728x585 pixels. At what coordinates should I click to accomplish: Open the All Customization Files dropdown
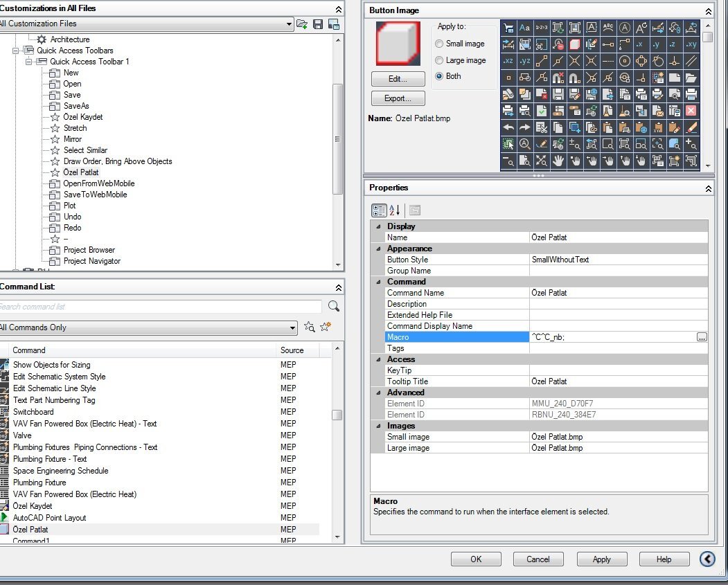coord(289,24)
